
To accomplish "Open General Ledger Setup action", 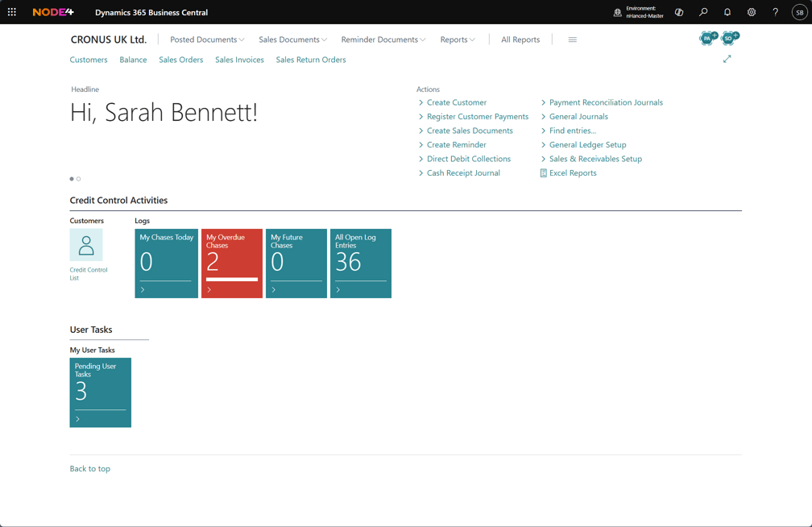I will click(588, 144).
